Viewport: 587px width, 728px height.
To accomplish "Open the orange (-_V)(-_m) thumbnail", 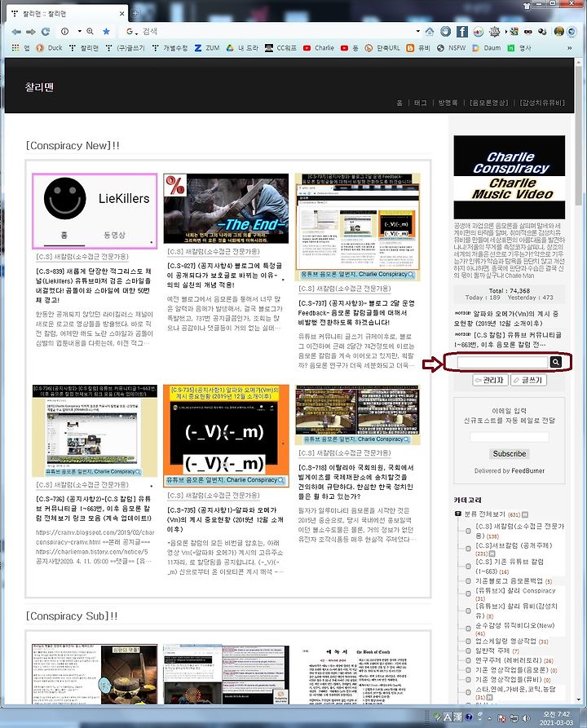I will click(226, 435).
